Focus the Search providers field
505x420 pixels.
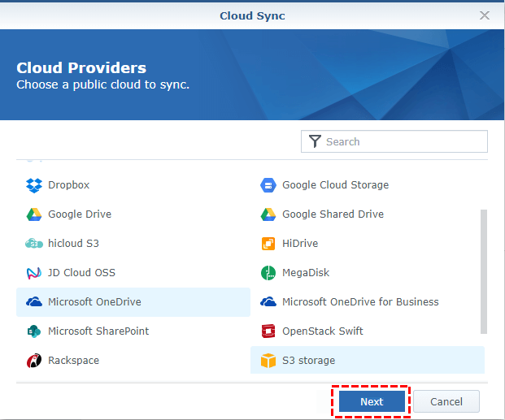click(394, 141)
